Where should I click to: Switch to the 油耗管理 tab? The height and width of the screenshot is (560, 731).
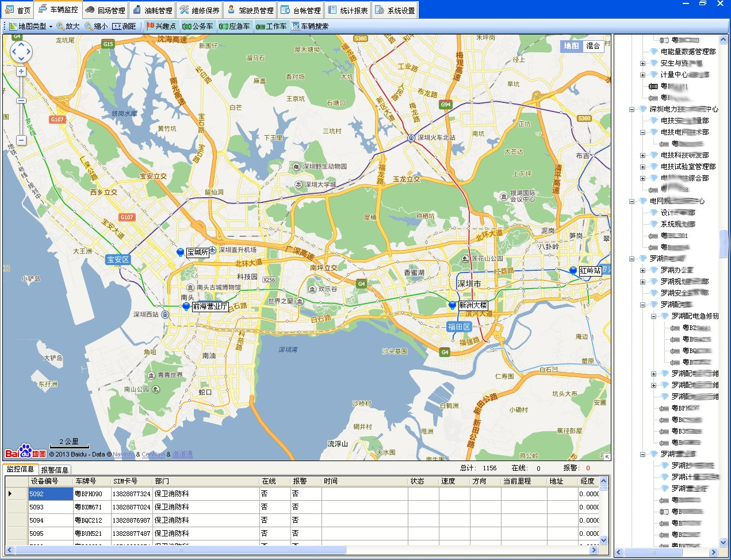pyautogui.click(x=152, y=10)
